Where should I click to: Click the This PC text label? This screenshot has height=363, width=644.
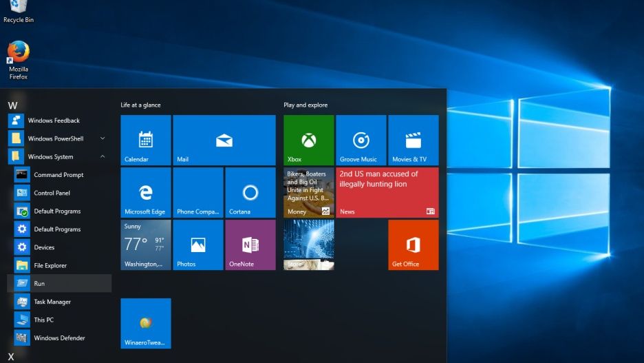pos(44,320)
